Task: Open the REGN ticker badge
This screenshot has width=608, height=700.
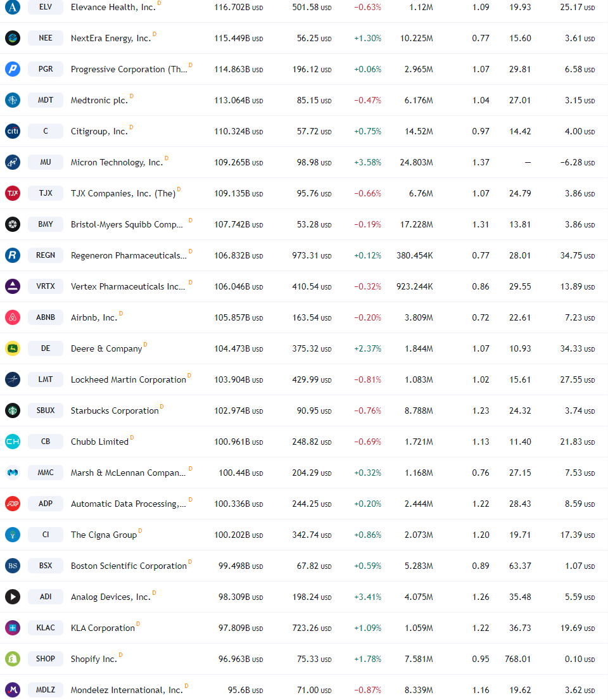Action: tap(46, 255)
